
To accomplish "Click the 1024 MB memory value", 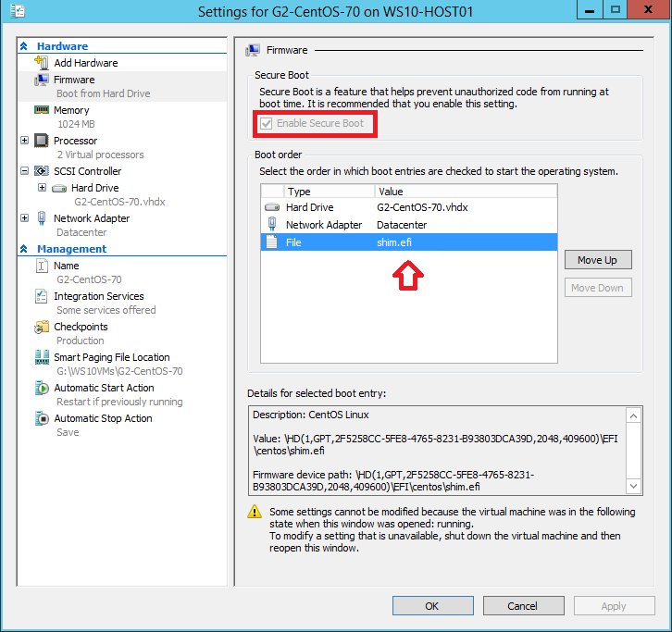I will point(76,124).
